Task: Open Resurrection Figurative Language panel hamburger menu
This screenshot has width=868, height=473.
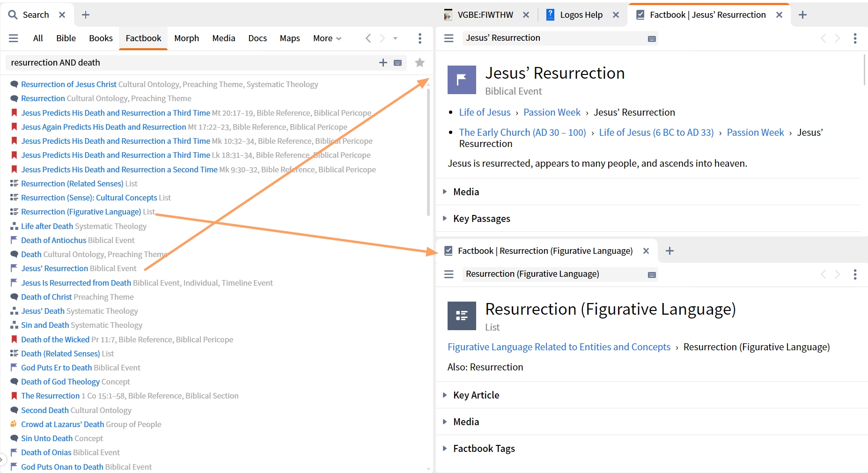Action: tap(449, 274)
